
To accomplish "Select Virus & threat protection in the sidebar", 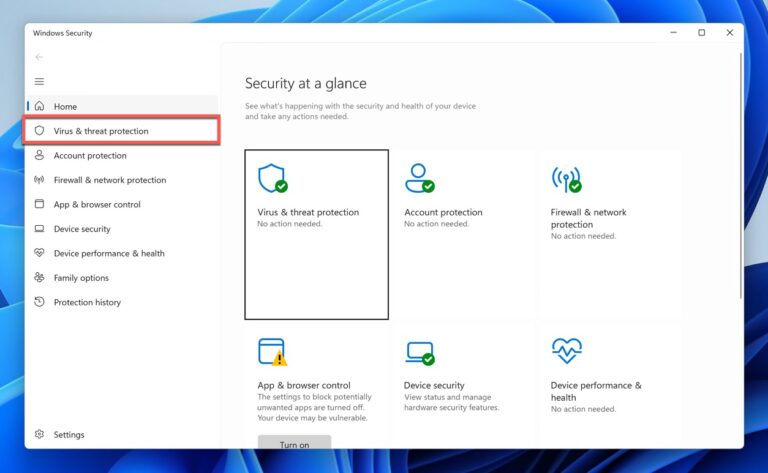I will [x=121, y=131].
